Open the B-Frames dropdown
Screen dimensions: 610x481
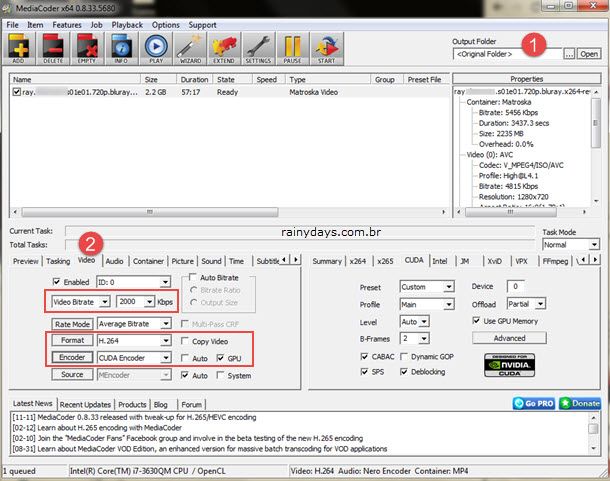414,339
